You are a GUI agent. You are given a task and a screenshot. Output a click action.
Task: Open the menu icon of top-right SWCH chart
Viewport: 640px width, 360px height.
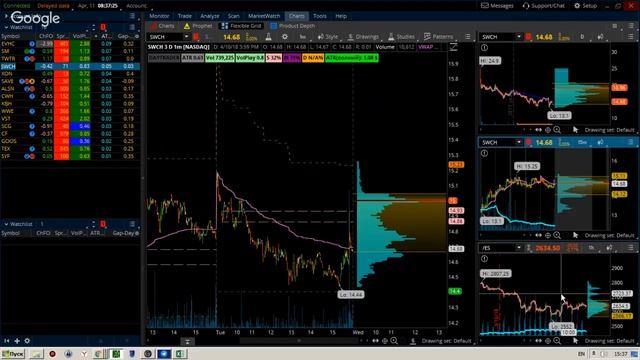[x=631, y=37]
